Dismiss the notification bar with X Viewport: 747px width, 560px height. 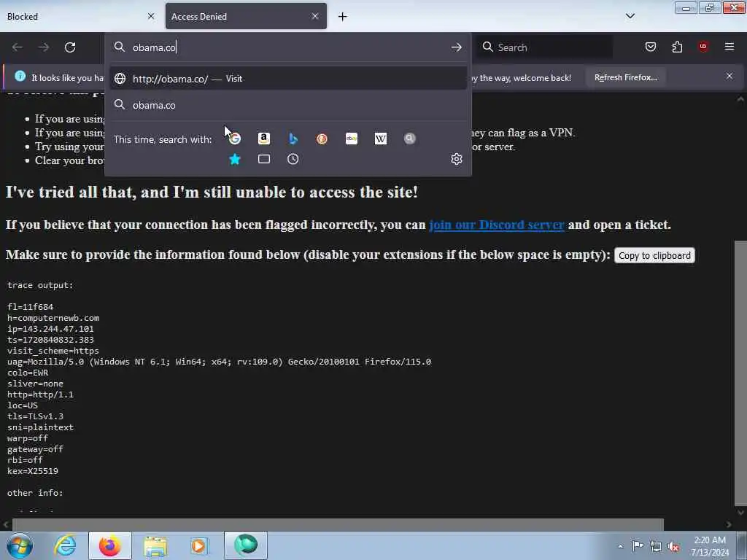click(x=729, y=76)
